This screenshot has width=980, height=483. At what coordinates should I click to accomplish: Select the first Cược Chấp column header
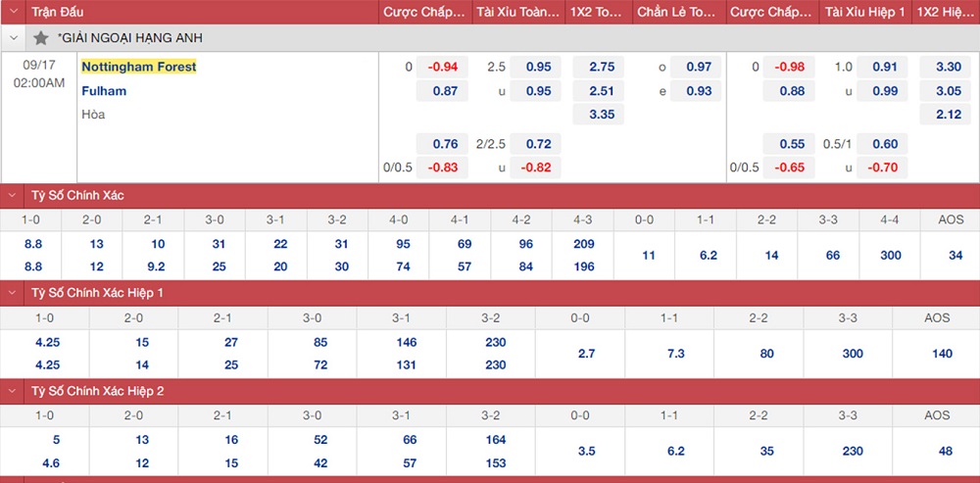tap(425, 12)
